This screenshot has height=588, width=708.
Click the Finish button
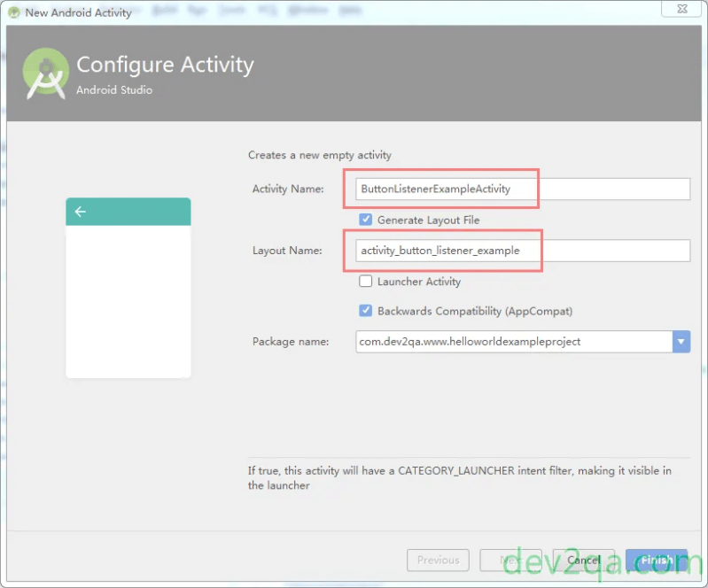[657, 560]
